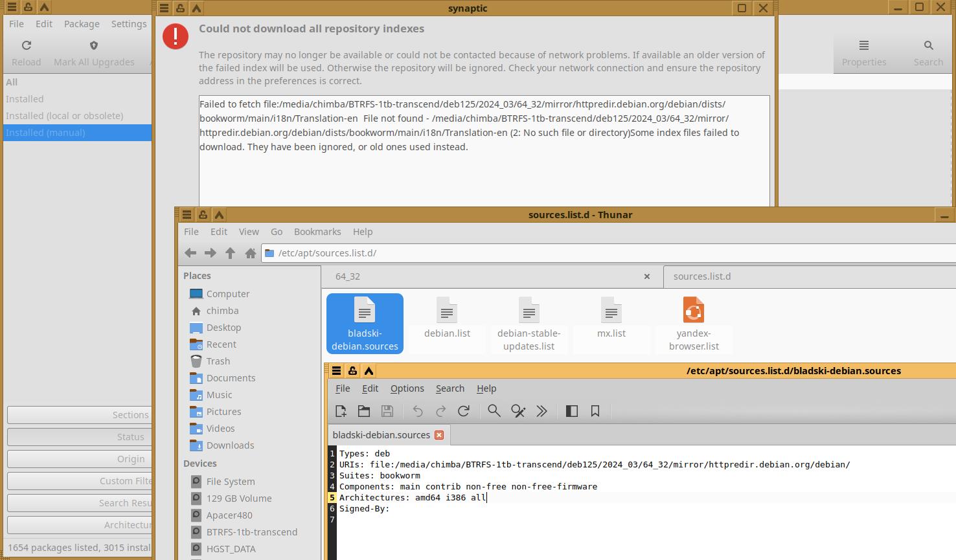Click the Sections filter button

point(80,415)
